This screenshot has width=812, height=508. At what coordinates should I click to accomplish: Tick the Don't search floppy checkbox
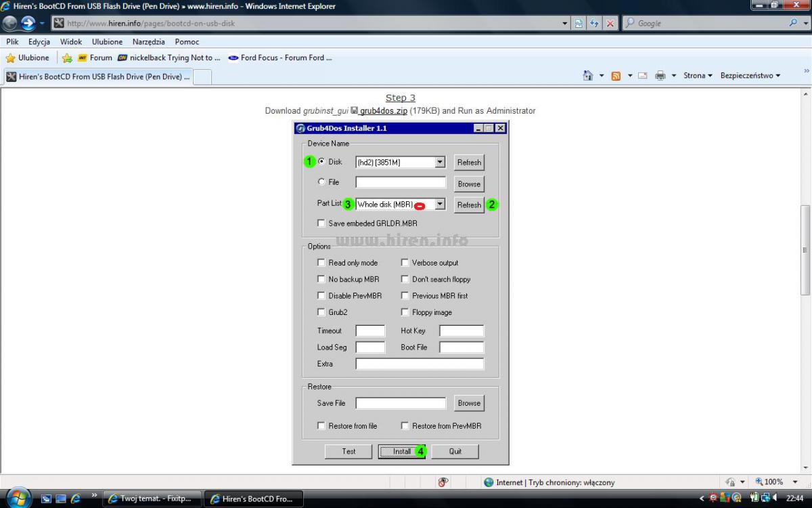[405, 279]
